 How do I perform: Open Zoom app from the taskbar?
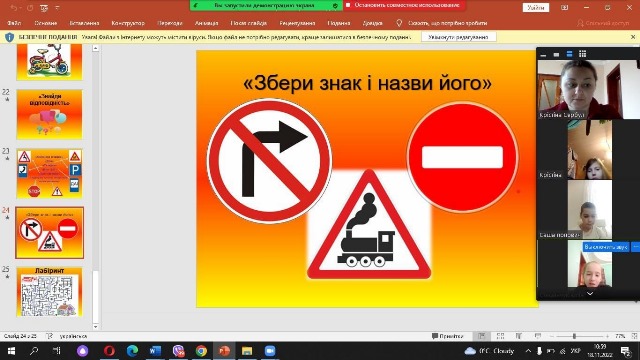point(270,351)
